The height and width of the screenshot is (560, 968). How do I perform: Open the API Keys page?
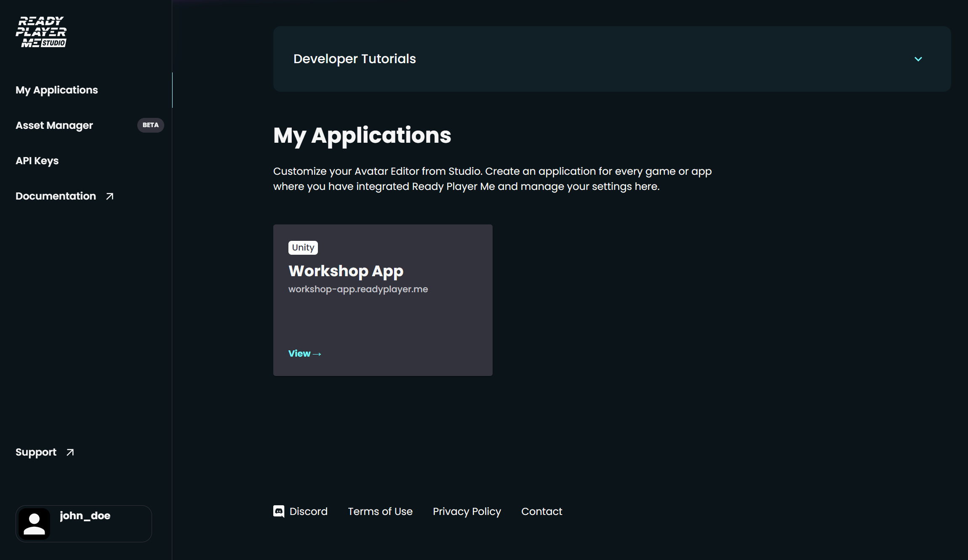click(x=37, y=161)
